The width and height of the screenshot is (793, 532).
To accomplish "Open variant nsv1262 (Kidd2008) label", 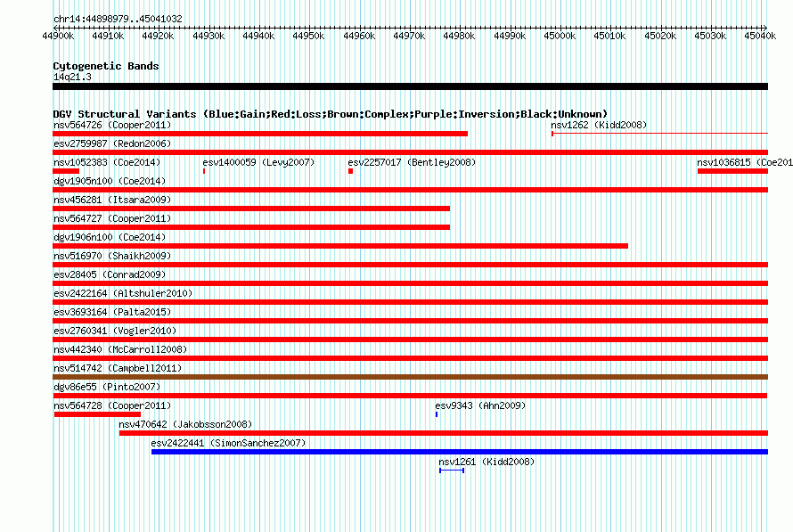I will (599, 125).
